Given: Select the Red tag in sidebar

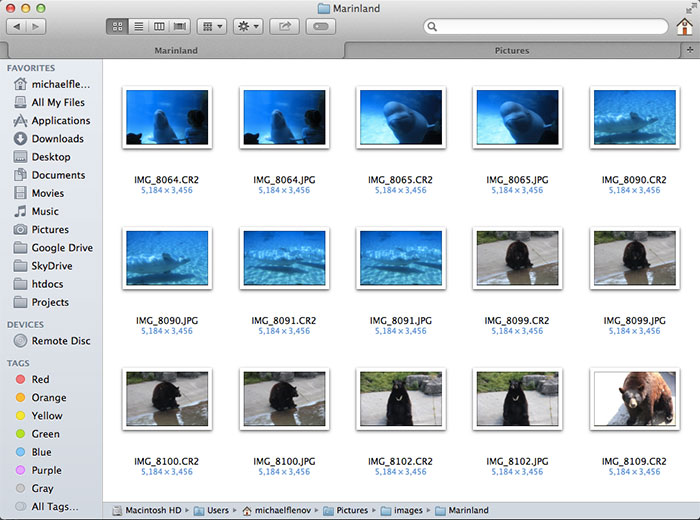Looking at the screenshot, I should point(40,380).
